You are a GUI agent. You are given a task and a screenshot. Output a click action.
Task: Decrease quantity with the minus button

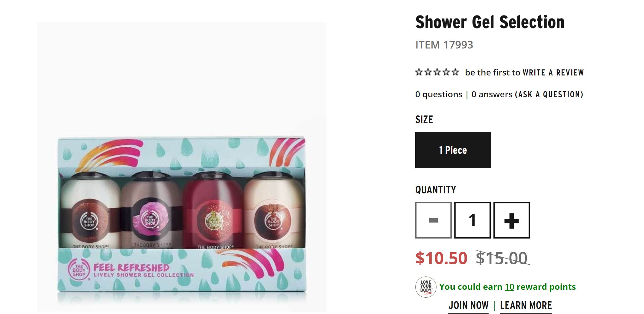[x=433, y=220]
